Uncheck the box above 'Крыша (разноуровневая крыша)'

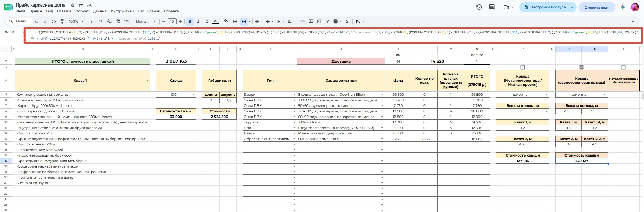click(581, 68)
